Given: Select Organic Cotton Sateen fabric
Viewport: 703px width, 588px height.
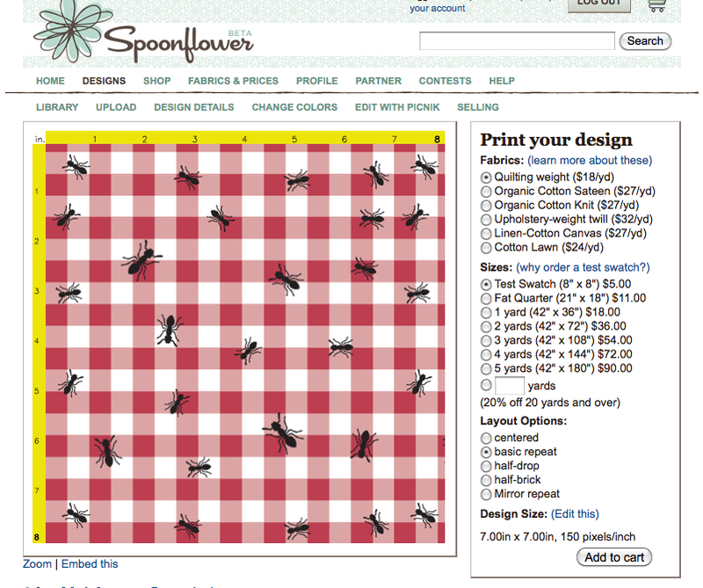Looking at the screenshot, I should (486, 192).
